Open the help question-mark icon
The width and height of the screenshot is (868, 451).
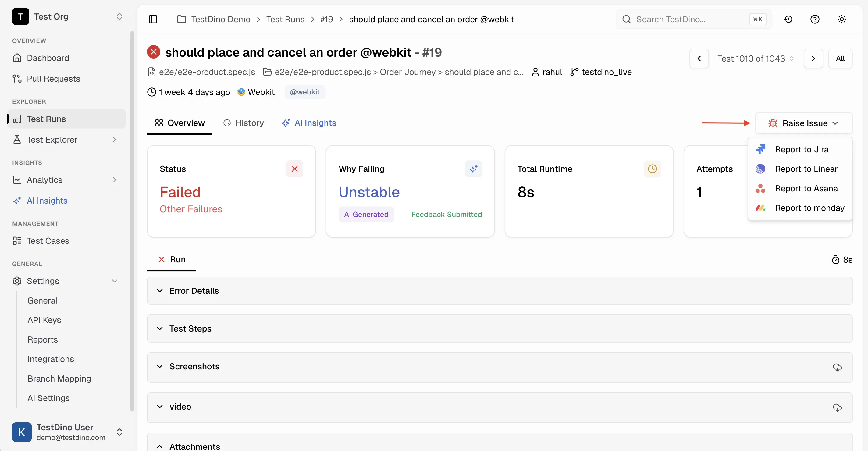tap(815, 19)
